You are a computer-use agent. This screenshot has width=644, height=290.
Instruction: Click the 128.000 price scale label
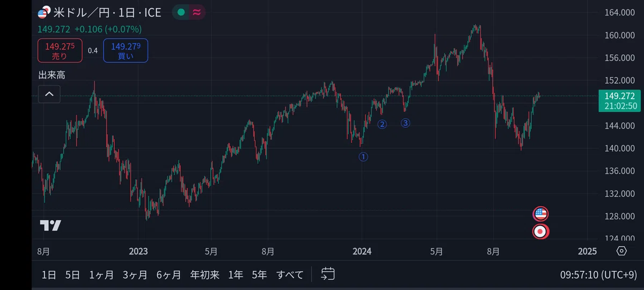point(619,216)
